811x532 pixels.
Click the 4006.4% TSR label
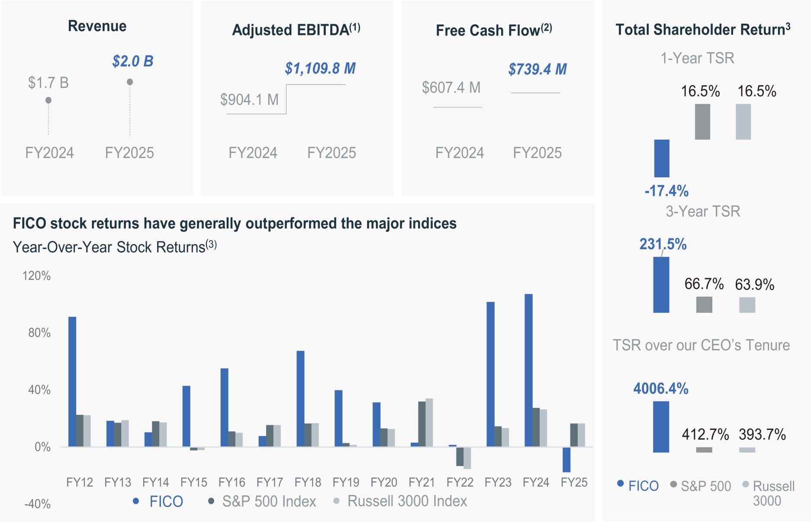pos(661,388)
